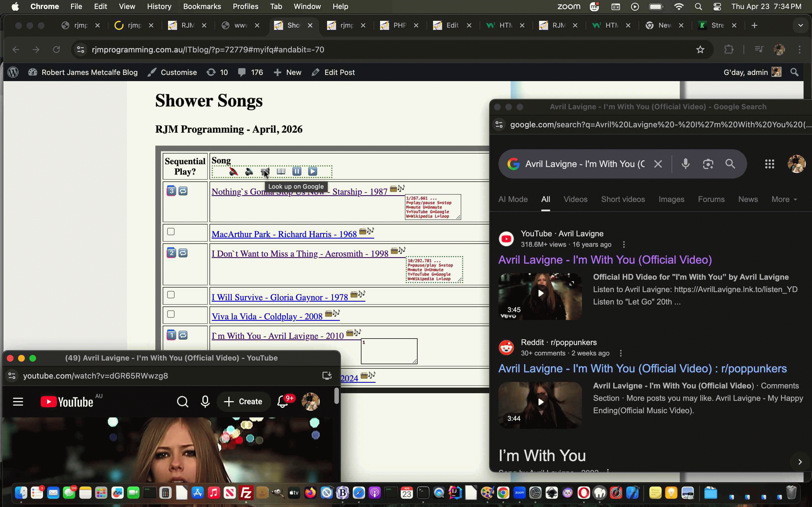812x507 pixels.
Task: Open Wikipedia using the book icon
Action: [x=281, y=171]
